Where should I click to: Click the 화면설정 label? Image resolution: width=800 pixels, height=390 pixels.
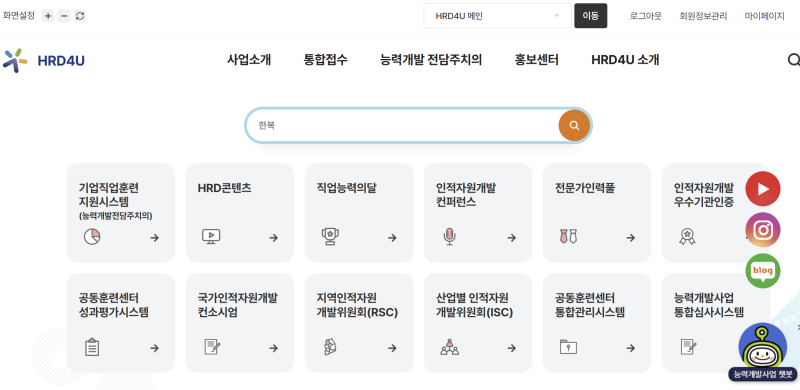(x=19, y=15)
